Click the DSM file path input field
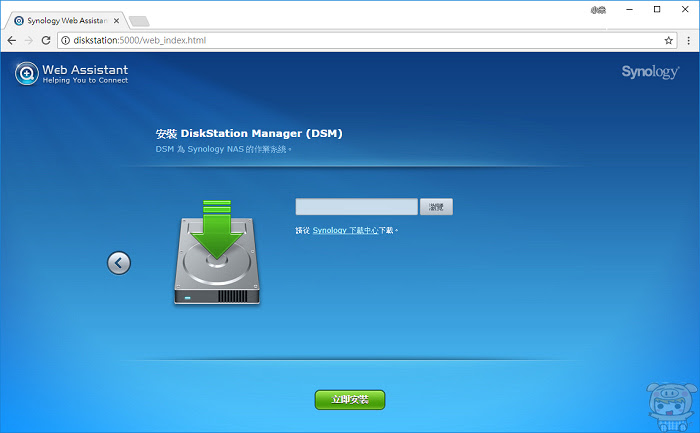The image size is (700, 433). click(x=356, y=207)
